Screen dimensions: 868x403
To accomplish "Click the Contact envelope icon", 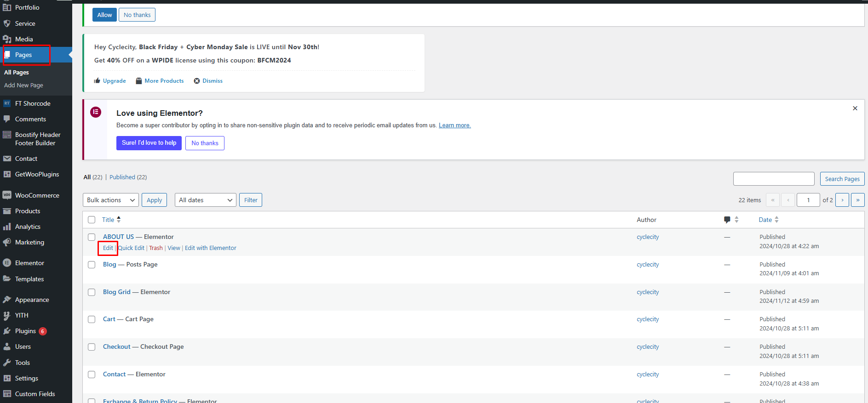I will point(7,159).
